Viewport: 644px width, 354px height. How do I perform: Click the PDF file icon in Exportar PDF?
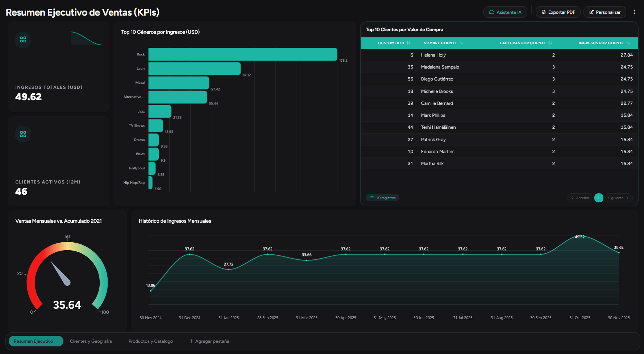pos(544,12)
